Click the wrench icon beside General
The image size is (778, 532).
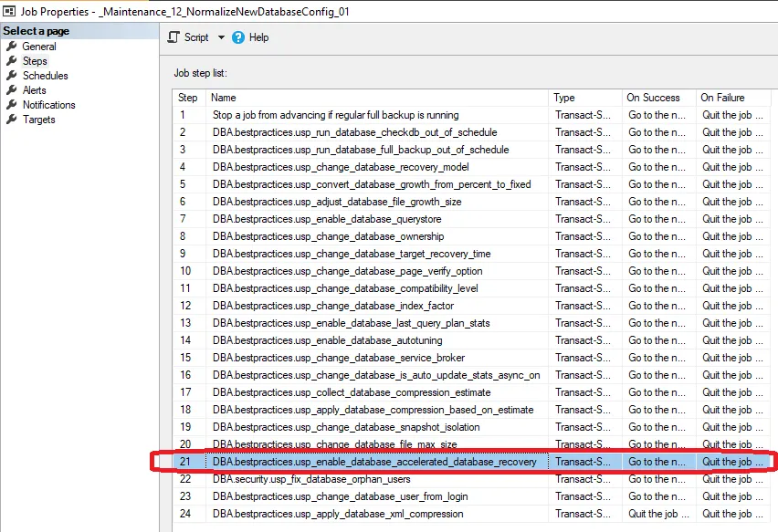coord(12,47)
